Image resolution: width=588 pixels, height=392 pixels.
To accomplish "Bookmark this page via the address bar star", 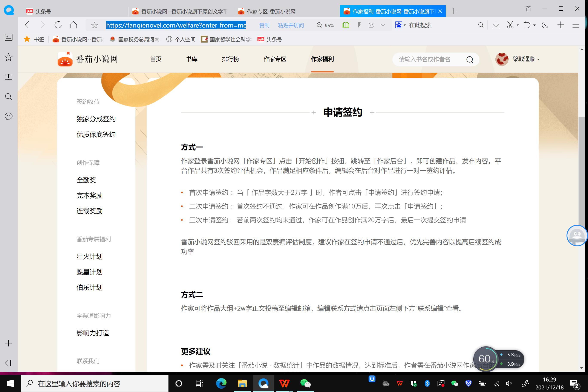I will pyautogui.click(x=95, y=25).
